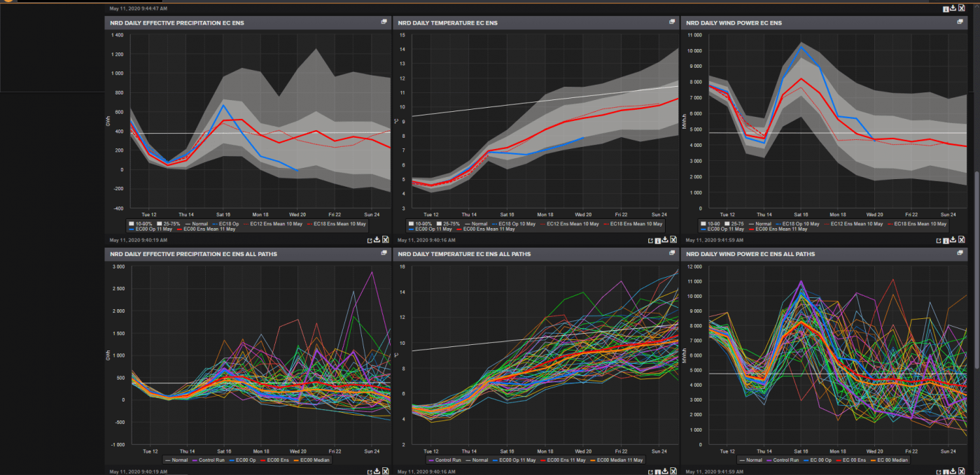This screenshot has width=980, height=475.
Task: Open info panel for wind power EC ENS chart
Action: (x=945, y=239)
